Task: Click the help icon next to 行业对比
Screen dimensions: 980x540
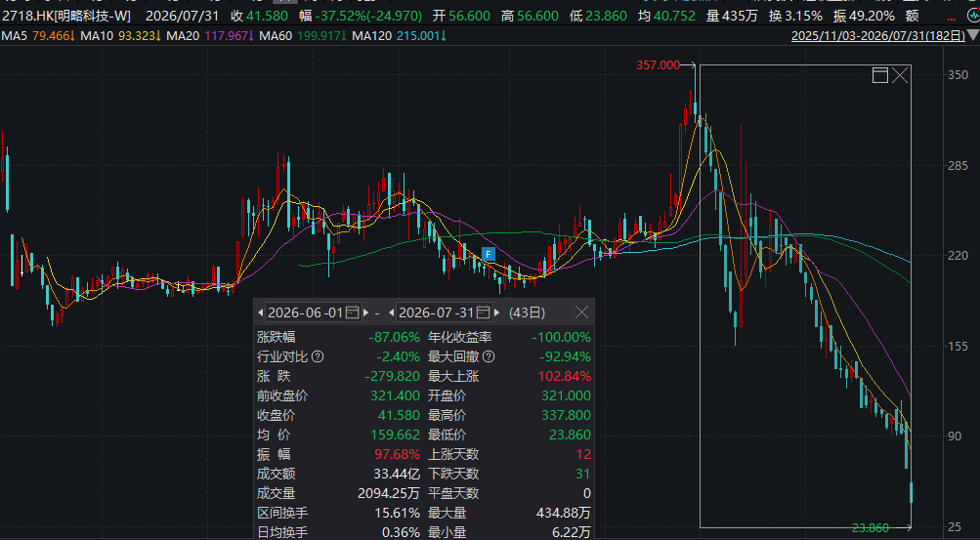Action: 318,357
